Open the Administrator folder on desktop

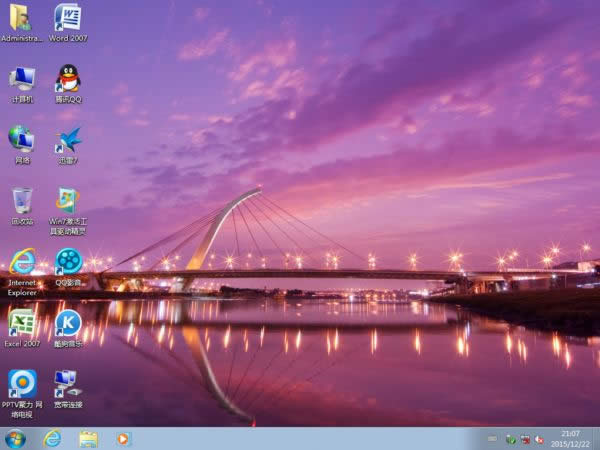[22, 18]
